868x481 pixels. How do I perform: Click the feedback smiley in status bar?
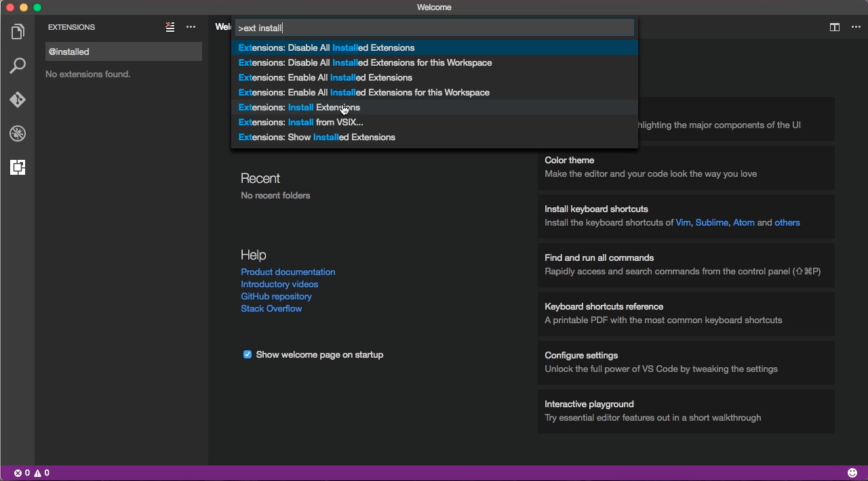tap(852, 473)
